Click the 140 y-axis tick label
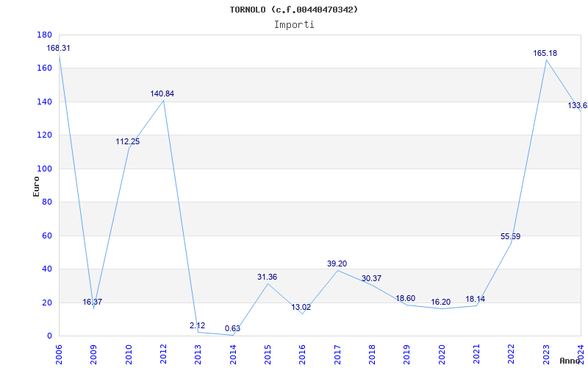This screenshot has width=588, height=368. tap(44, 102)
